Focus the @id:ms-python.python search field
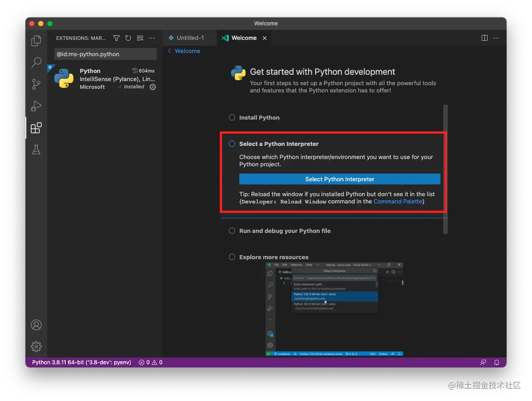Viewport: 532px width, 401px height. pyautogui.click(x=105, y=54)
